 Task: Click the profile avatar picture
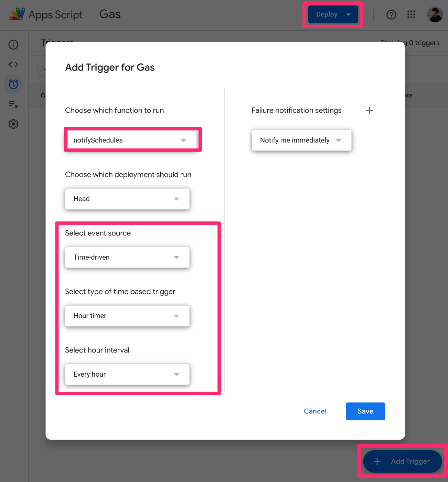coord(435,14)
